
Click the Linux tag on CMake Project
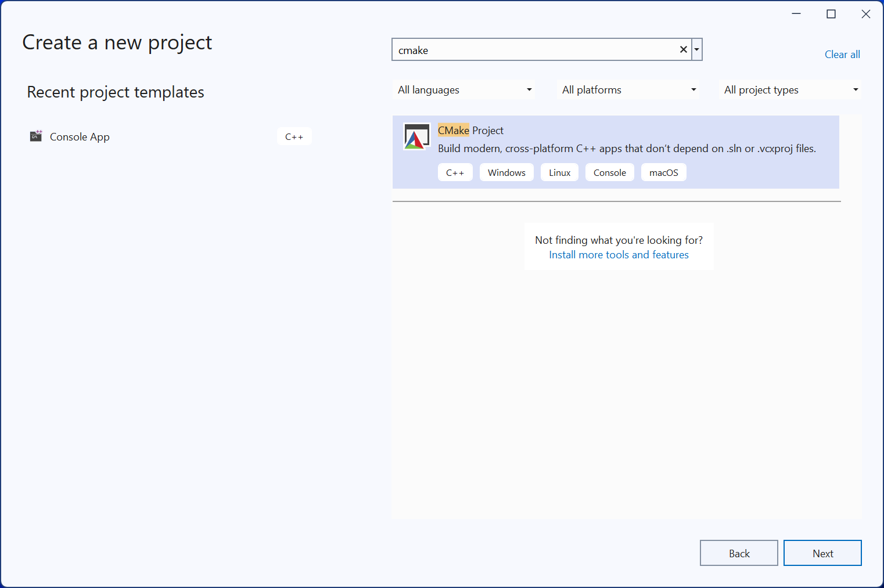pyautogui.click(x=559, y=173)
